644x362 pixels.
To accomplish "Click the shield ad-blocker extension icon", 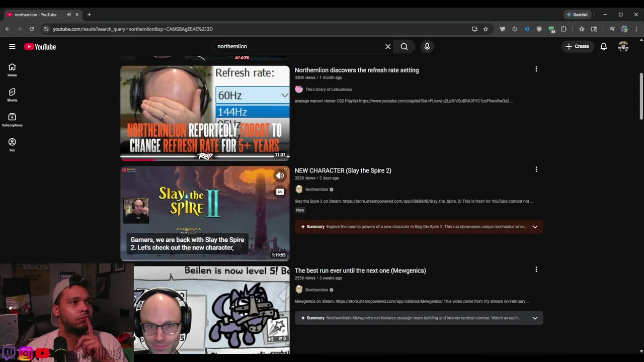I will click(x=539, y=29).
